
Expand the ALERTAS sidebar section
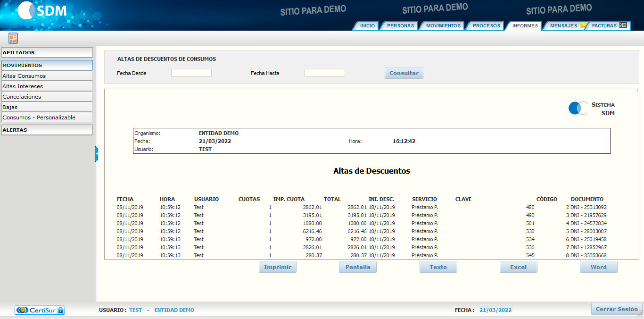[47, 130]
